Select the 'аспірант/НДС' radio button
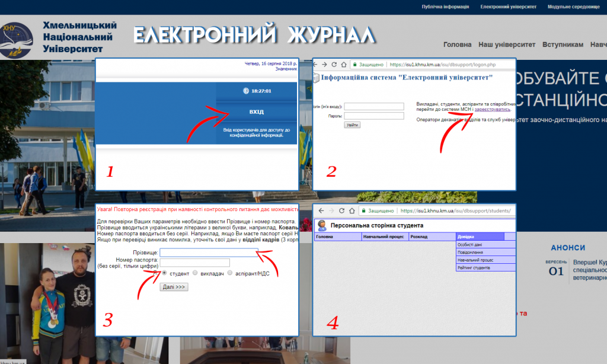The width and height of the screenshot is (607, 364). (230, 273)
